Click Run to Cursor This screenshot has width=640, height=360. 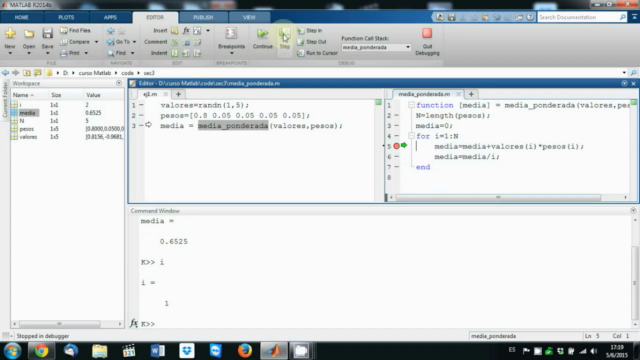click(x=318, y=53)
